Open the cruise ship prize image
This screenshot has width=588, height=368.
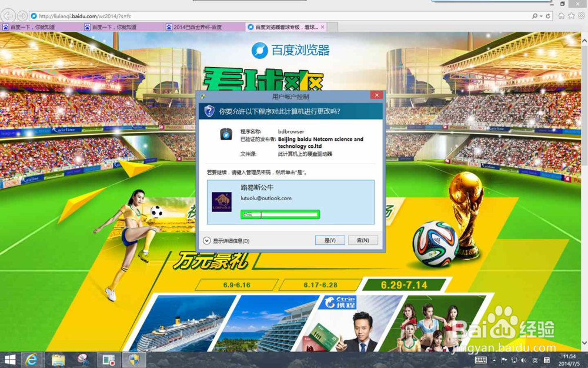183,323
